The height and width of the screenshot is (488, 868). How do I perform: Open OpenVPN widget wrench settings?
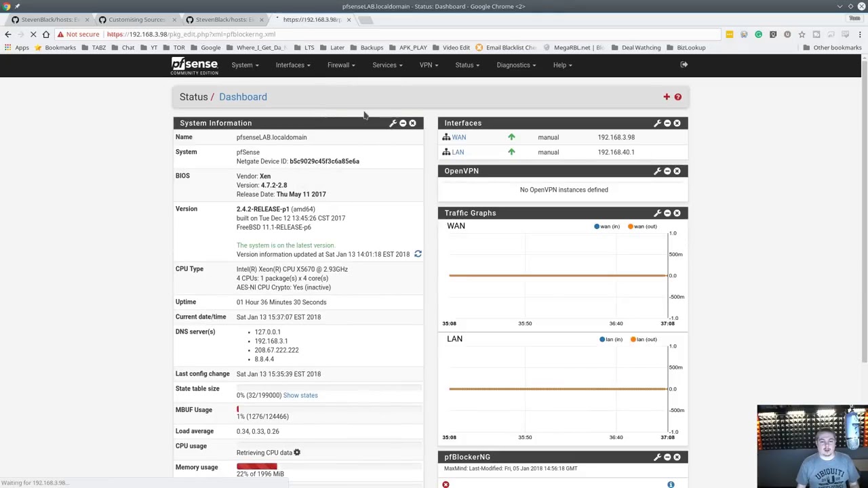click(x=657, y=171)
